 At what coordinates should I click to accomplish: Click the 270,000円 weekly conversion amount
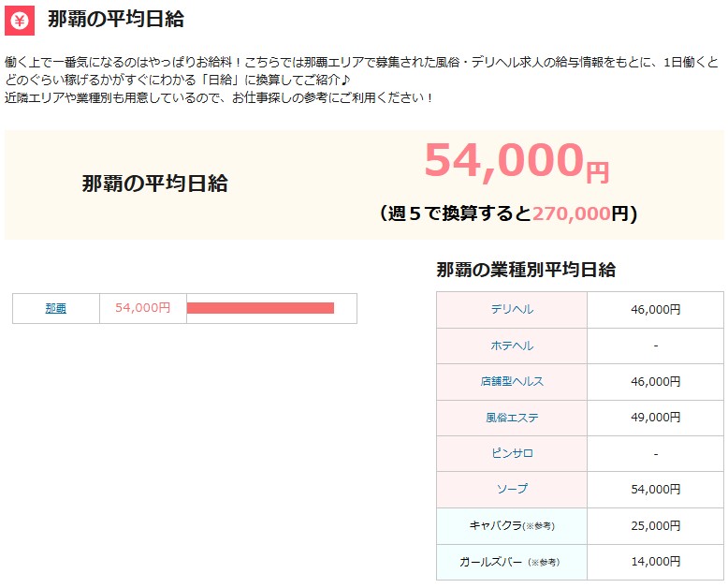pyautogui.click(x=571, y=213)
